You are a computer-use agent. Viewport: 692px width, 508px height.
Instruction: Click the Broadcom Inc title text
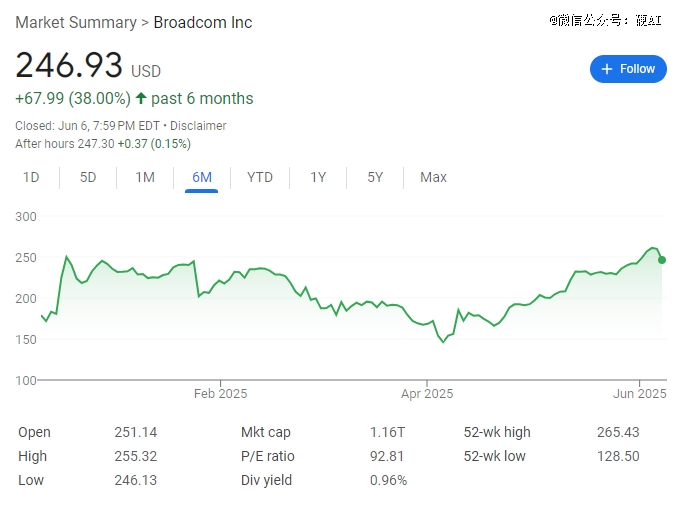tap(203, 23)
